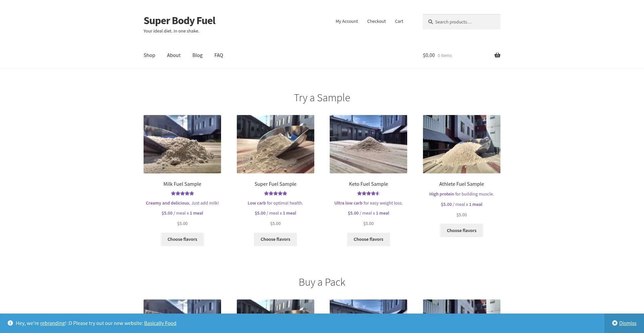Open the Cart page
This screenshot has width=644, height=333.
(399, 21)
